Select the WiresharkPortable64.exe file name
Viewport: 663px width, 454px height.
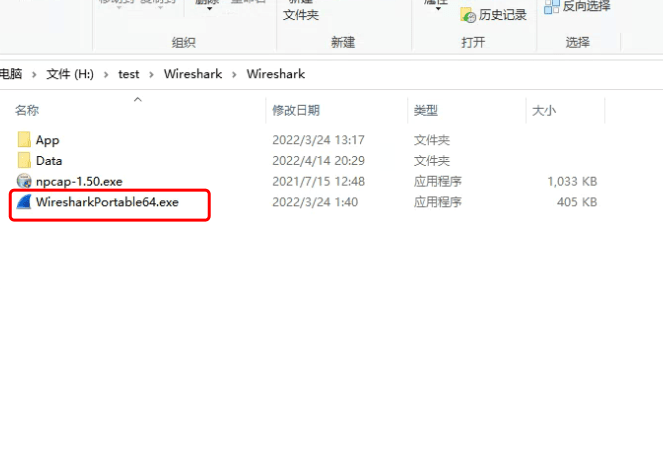point(107,202)
